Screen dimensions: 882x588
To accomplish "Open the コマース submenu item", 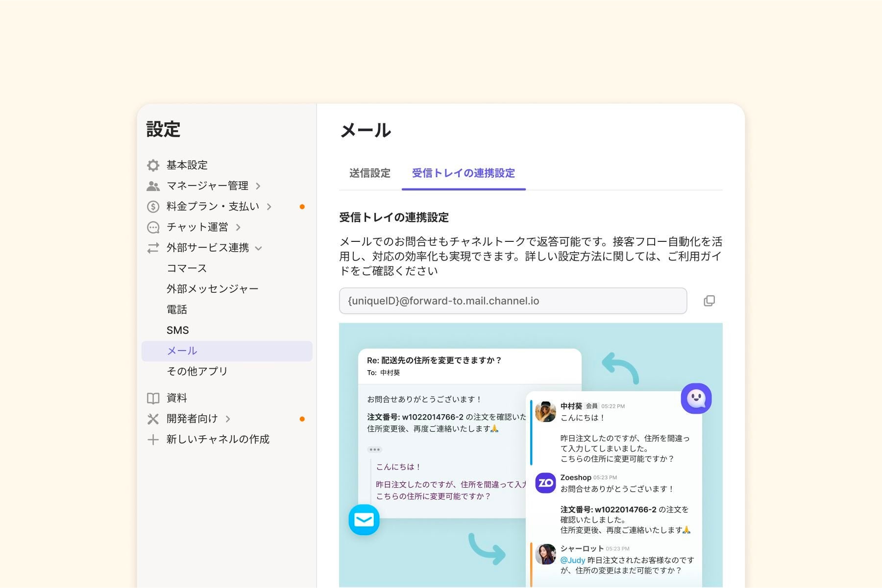I will 187,268.
